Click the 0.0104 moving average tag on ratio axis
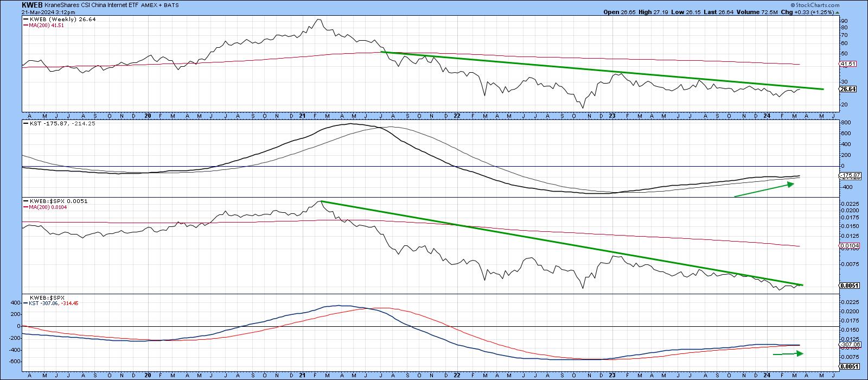 click(x=849, y=246)
